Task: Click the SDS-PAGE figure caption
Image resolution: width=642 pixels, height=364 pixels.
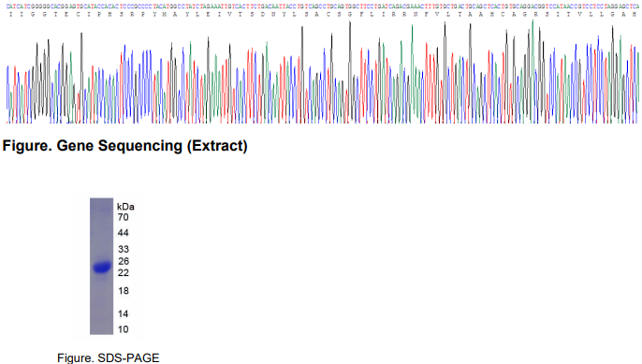Action: pos(109,357)
